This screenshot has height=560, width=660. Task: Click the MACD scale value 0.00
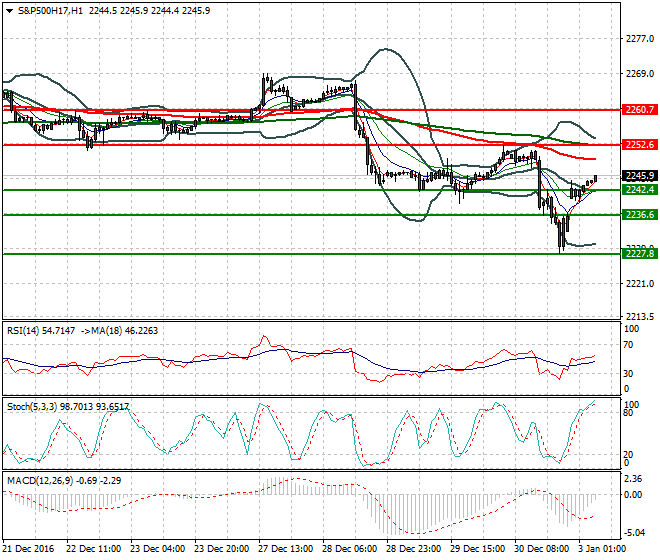click(633, 495)
